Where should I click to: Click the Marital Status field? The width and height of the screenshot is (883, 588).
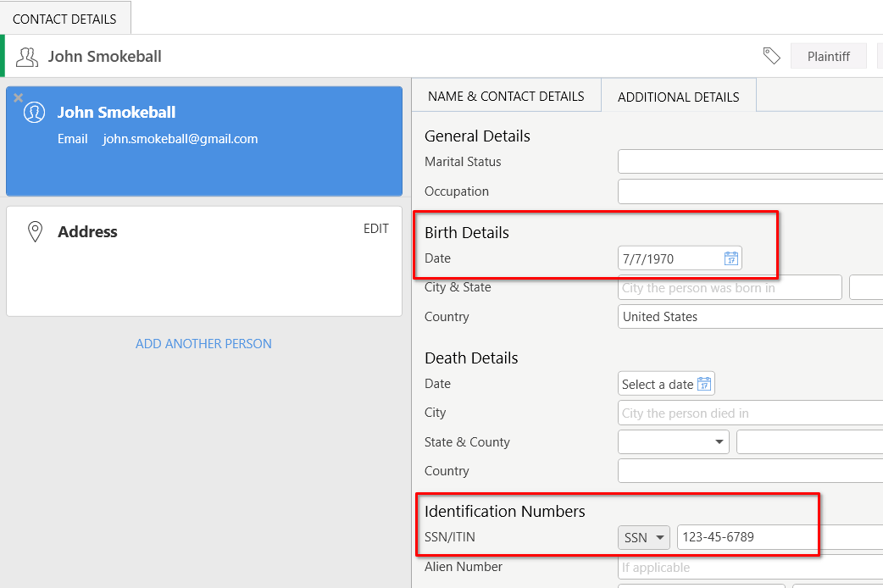click(x=750, y=162)
